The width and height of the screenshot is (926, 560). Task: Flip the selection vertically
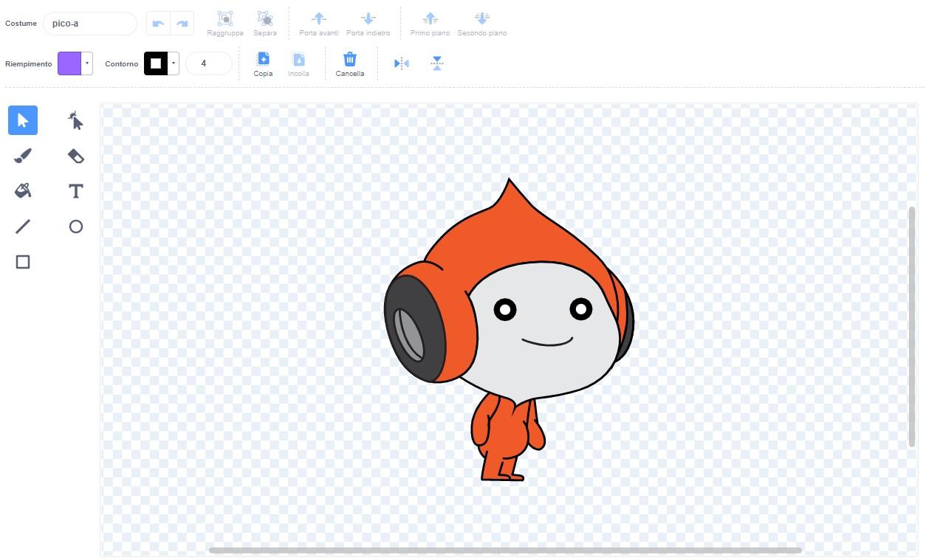tap(437, 63)
